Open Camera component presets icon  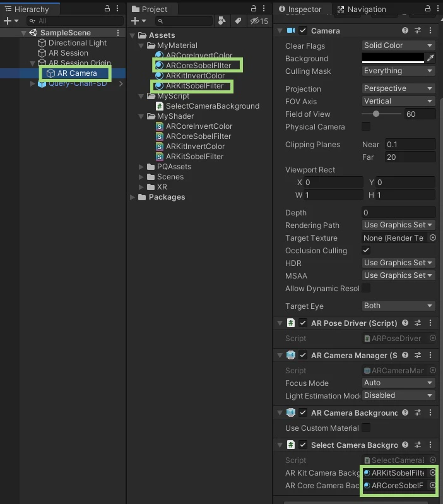(418, 30)
